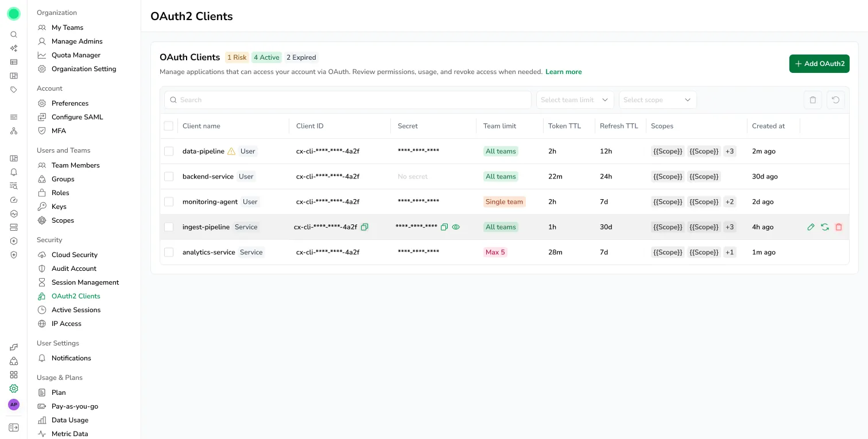This screenshot has height=439, width=868.
Task: Open Pay-as-you-go in sidebar
Action: 75,406
